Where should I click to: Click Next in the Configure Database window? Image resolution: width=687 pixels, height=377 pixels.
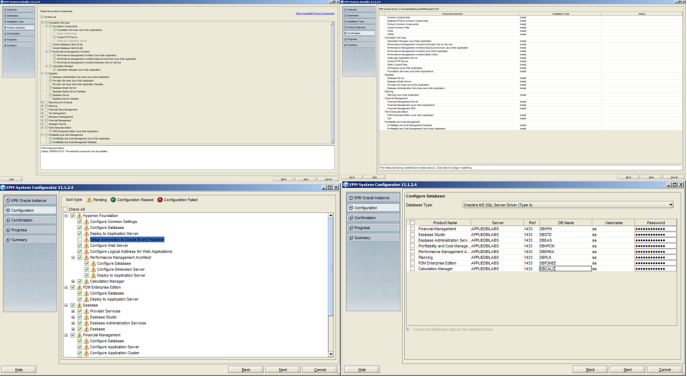point(627,370)
